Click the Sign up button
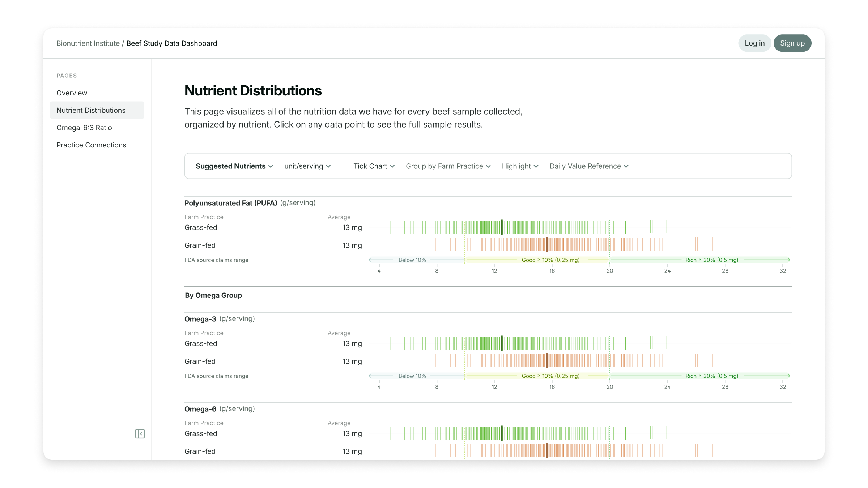 click(792, 43)
